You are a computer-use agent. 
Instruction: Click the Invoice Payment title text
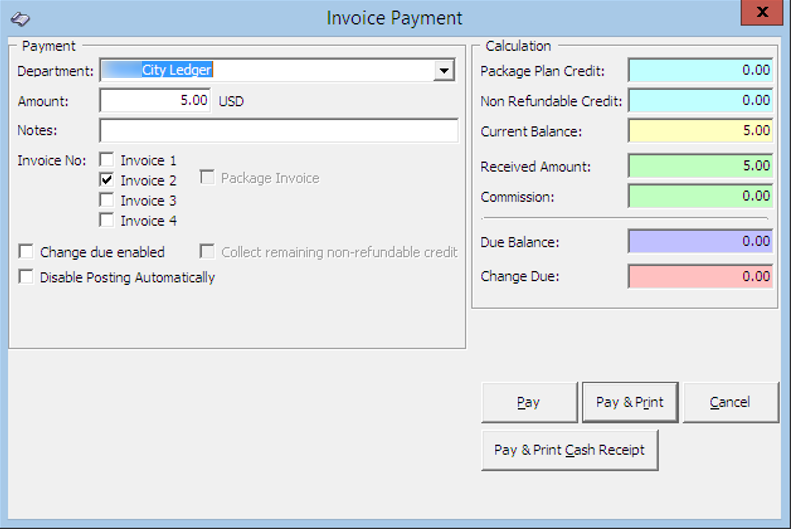tap(394, 18)
